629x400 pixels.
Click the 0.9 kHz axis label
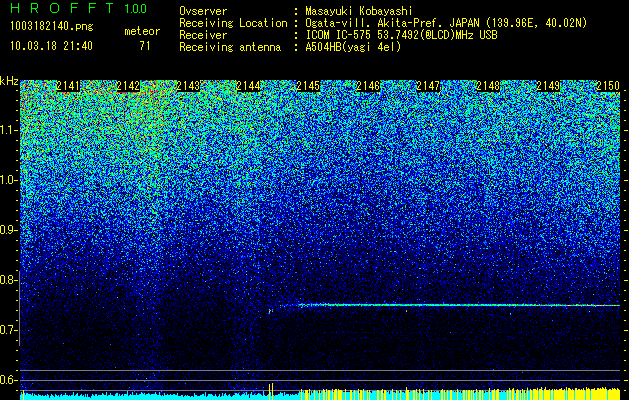(9, 230)
